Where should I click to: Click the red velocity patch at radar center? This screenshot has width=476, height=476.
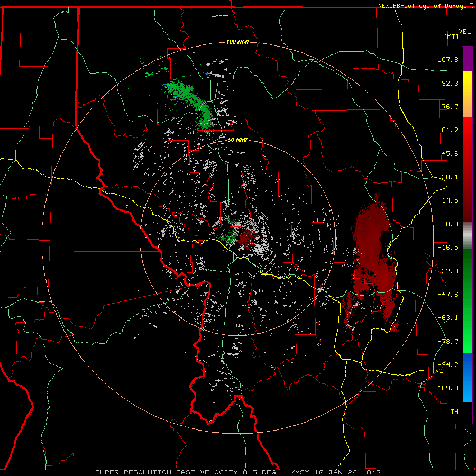click(x=248, y=237)
